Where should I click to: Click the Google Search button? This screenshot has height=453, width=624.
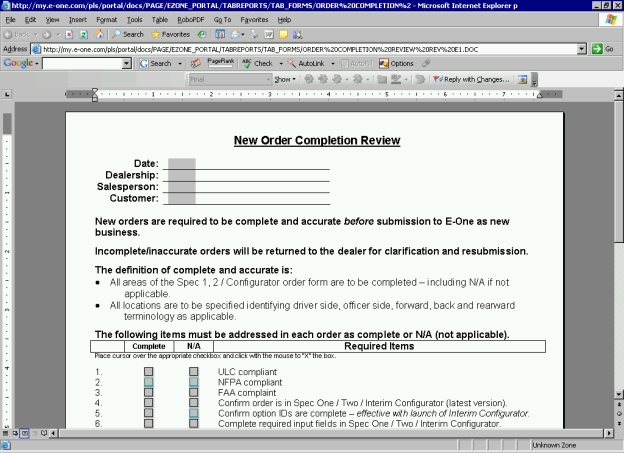[156, 63]
